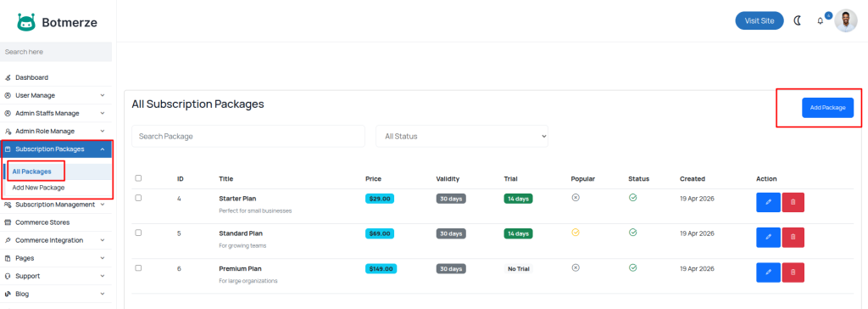
Task: Click the Standard Plan title text
Action: tap(241, 233)
